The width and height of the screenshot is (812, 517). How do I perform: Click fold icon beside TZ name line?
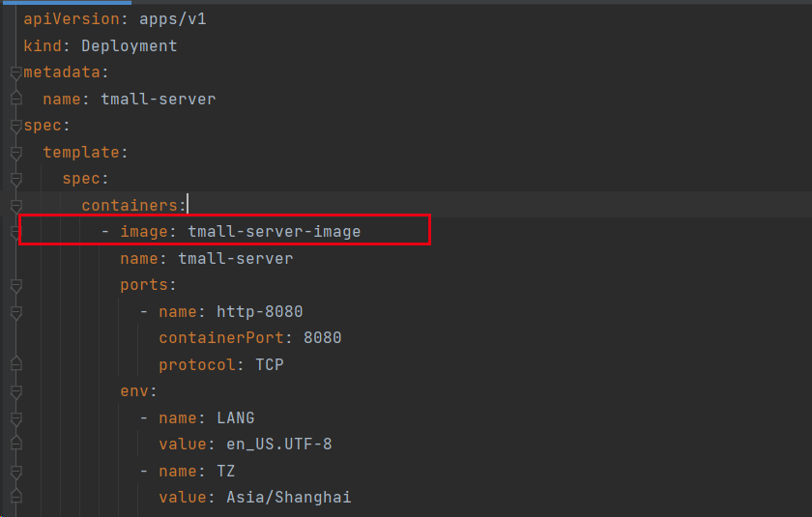click(15, 472)
